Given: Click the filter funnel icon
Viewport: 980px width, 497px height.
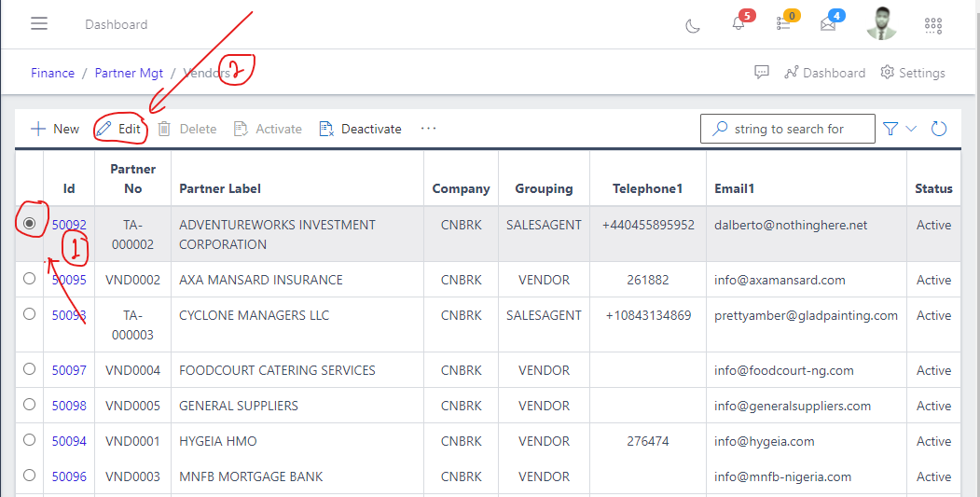Looking at the screenshot, I should point(890,129).
